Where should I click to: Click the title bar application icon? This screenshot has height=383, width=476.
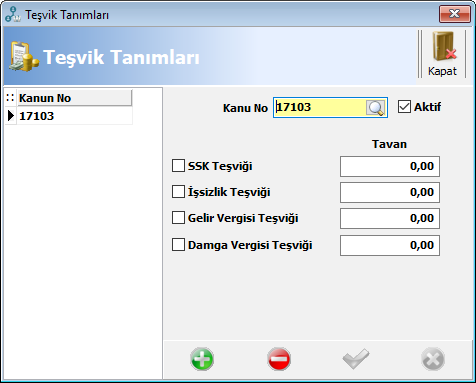(13, 14)
